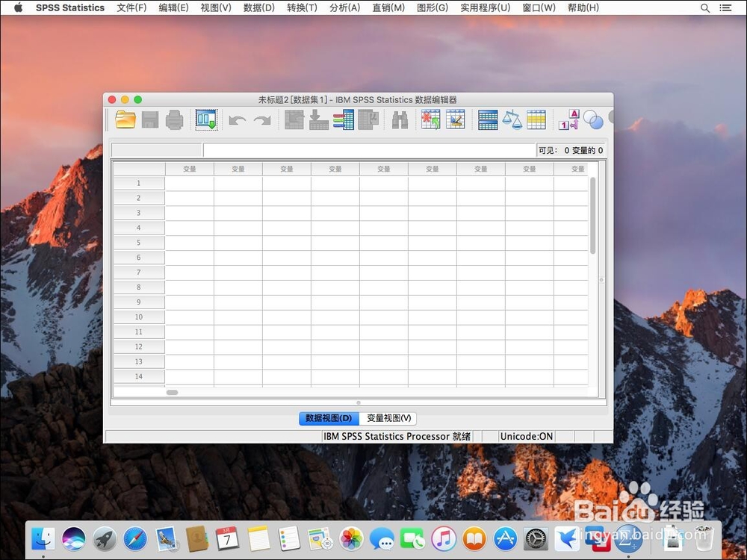The width and height of the screenshot is (747, 560).
Task: Open Notification Center from the menu bar
Action: [725, 7]
